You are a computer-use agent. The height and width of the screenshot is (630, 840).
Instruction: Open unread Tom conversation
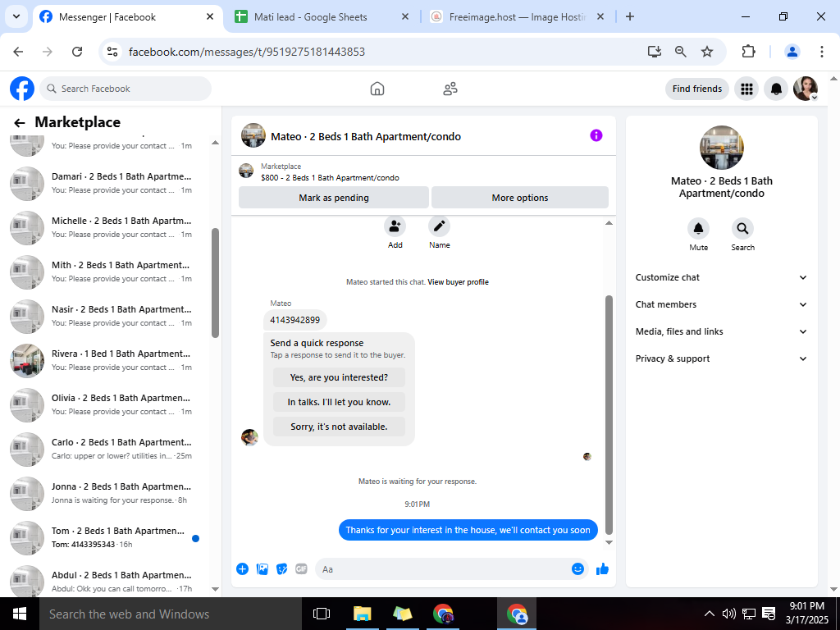(x=106, y=538)
